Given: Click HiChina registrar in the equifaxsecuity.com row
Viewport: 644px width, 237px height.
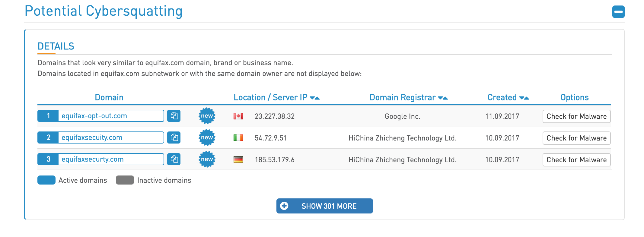Looking at the screenshot, I should click(402, 138).
